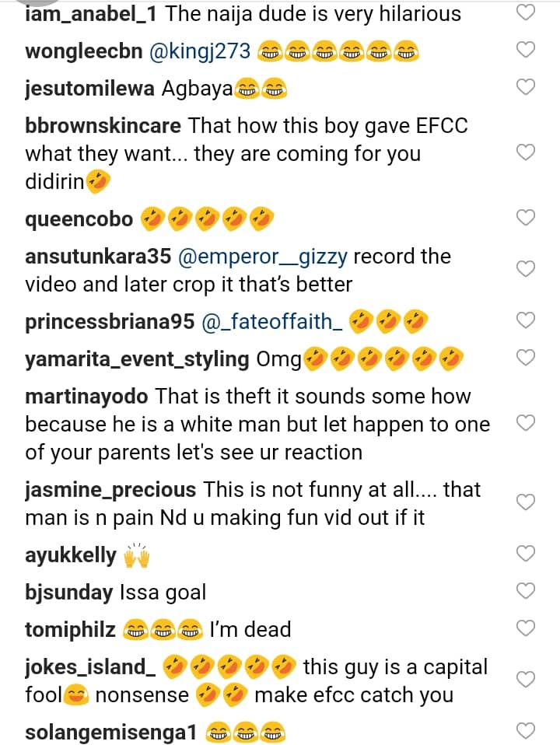Heart tomiphilz's I'm dead comment
The width and height of the screenshot is (560, 745).
coord(527,628)
